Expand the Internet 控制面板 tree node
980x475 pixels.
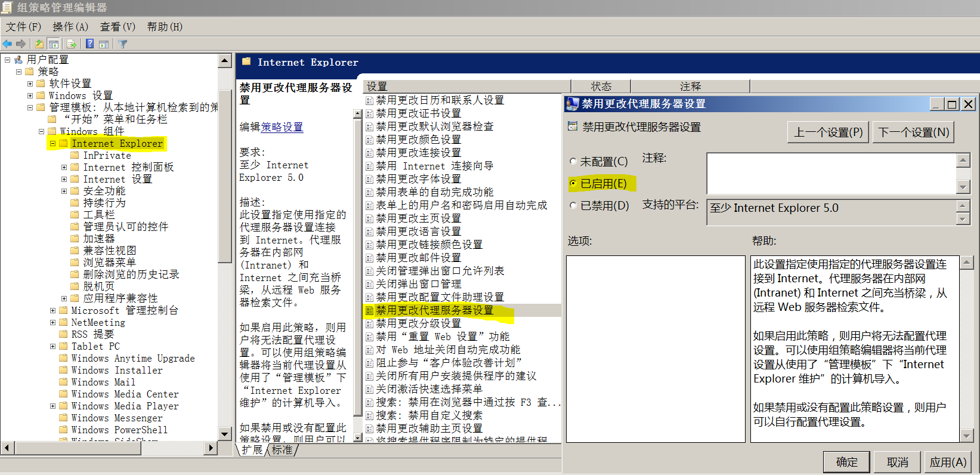[x=64, y=167]
